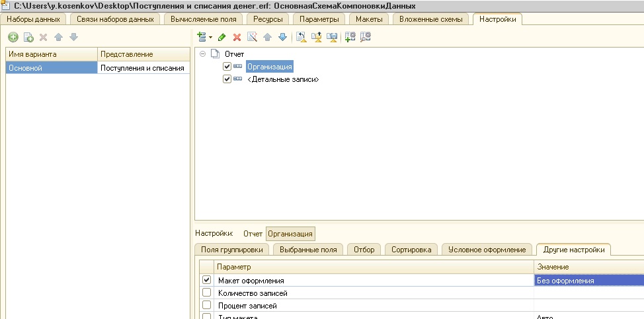Uncheck the Детальные записи checkbox
The image size is (644, 319).
coord(227,79)
